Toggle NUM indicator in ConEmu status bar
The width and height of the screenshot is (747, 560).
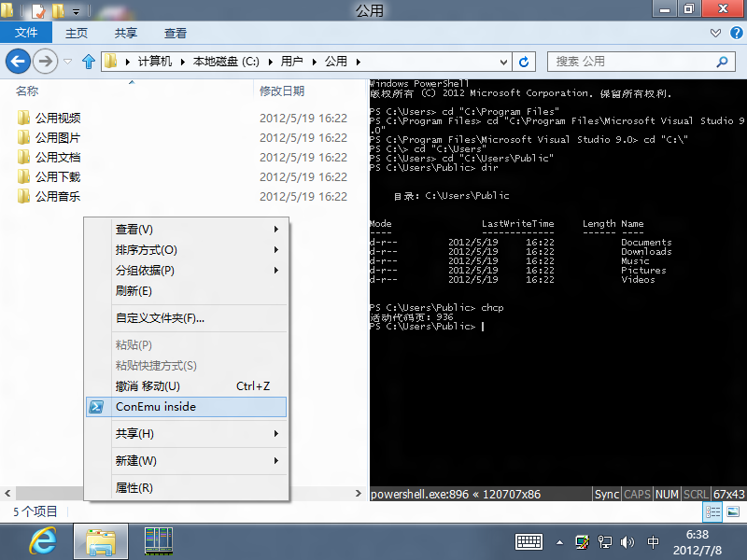click(x=667, y=495)
